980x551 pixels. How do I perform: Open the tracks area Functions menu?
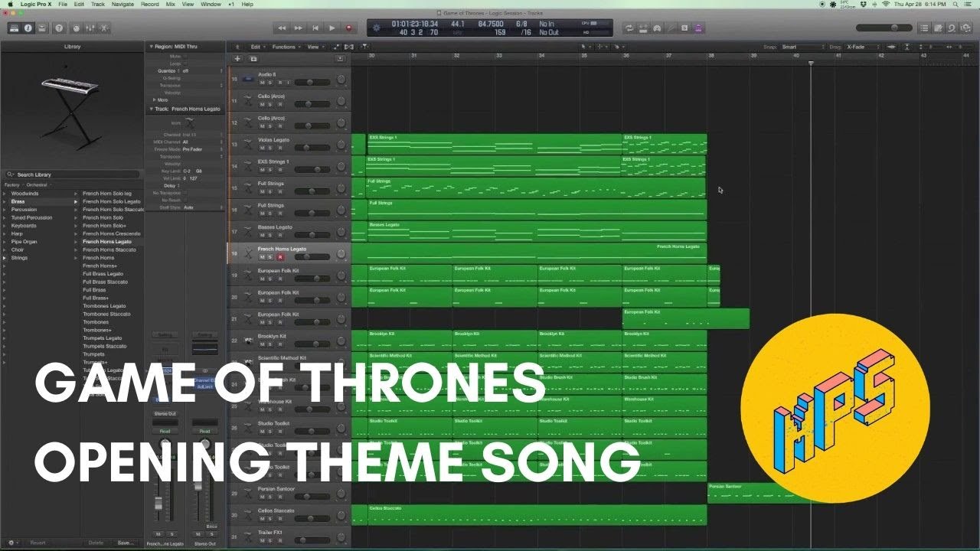pyautogui.click(x=285, y=47)
